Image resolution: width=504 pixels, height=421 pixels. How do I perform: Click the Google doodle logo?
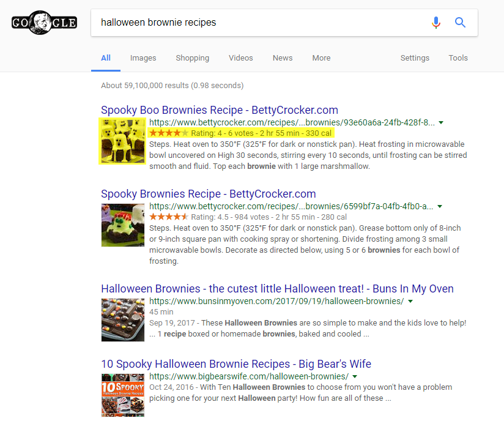click(43, 22)
